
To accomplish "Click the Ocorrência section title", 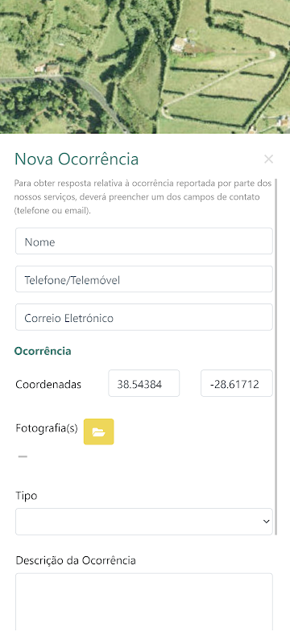I will pyautogui.click(x=43, y=351).
